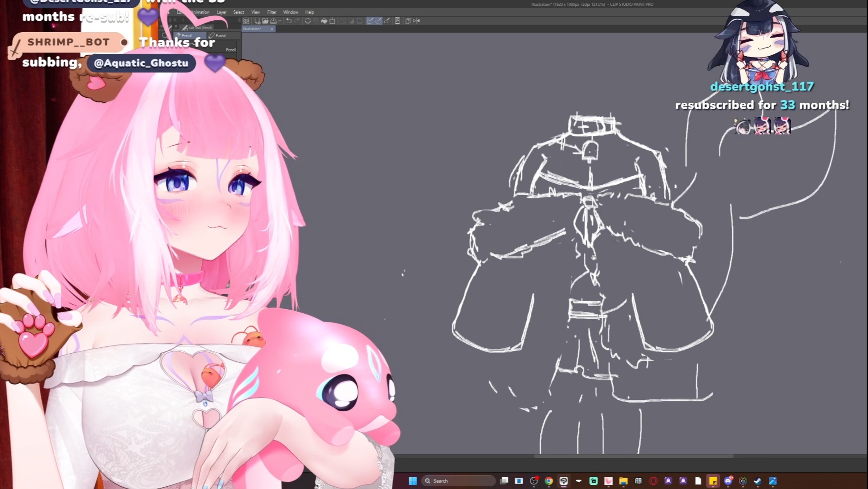Toggle Snap to Special Ruler
The width and height of the screenshot is (868, 489).
click(378, 21)
